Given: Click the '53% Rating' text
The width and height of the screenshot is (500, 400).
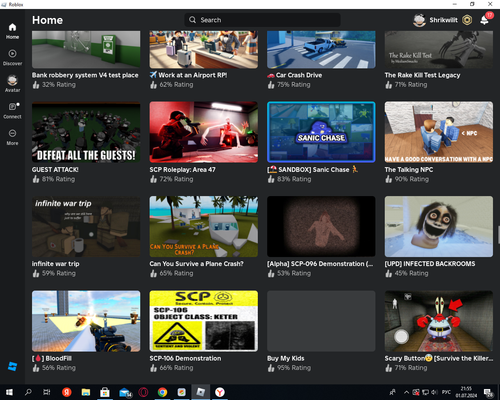Looking at the screenshot, I should 294,273.
